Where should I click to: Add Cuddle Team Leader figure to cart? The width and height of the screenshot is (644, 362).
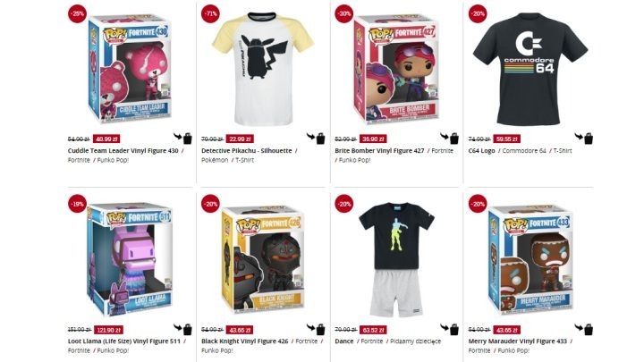(x=182, y=138)
